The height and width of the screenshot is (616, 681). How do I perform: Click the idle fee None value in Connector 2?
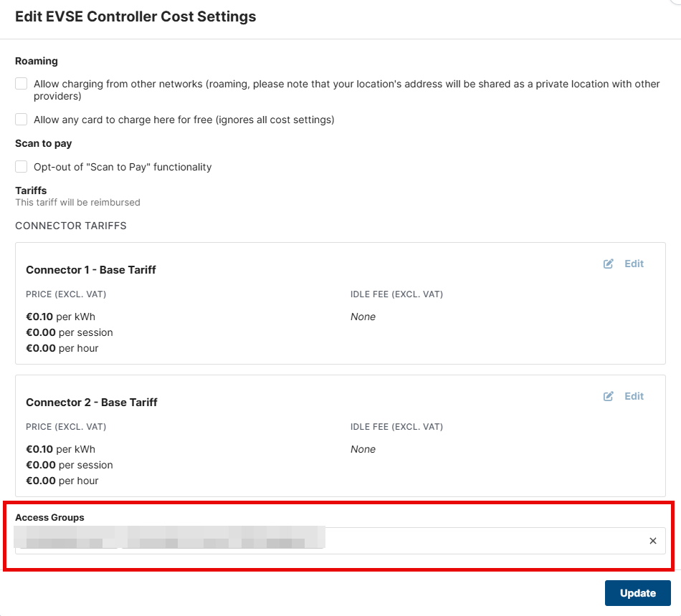(x=363, y=449)
